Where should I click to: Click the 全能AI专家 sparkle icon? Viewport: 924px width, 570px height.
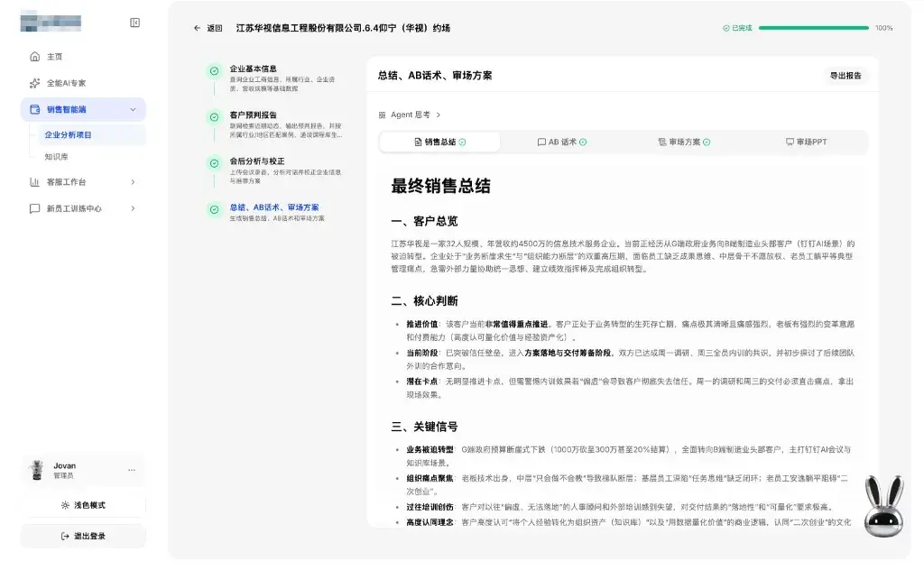pyautogui.click(x=35, y=83)
